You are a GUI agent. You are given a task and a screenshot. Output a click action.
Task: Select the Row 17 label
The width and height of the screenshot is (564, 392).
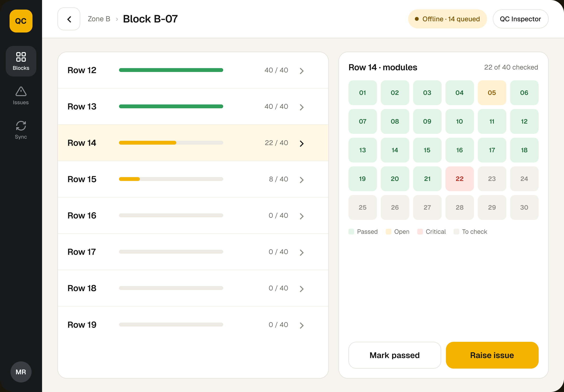pos(81,252)
